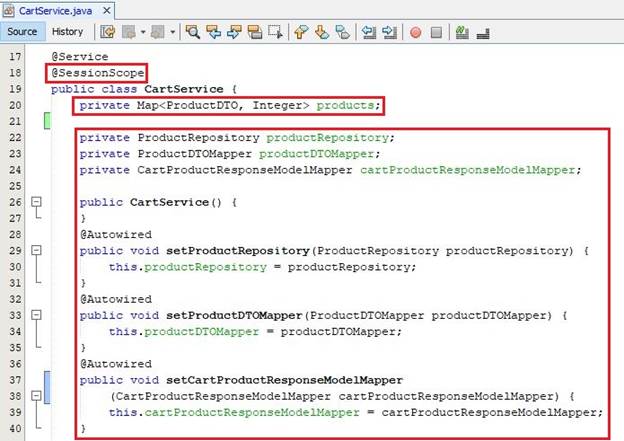Click this.cartProductResponseModelMapper on line 39
The height and width of the screenshot is (441, 624).
(x=234, y=412)
